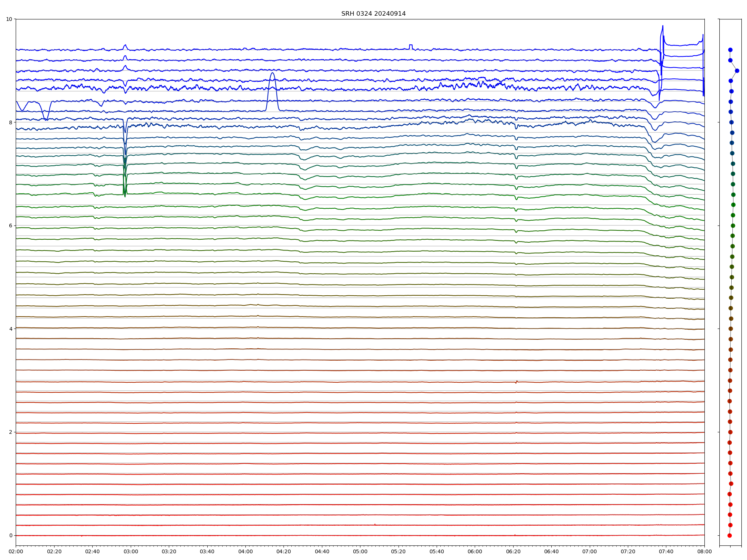Click the y-axis tick label 4
This screenshot has width=747, height=560.
click(10, 329)
